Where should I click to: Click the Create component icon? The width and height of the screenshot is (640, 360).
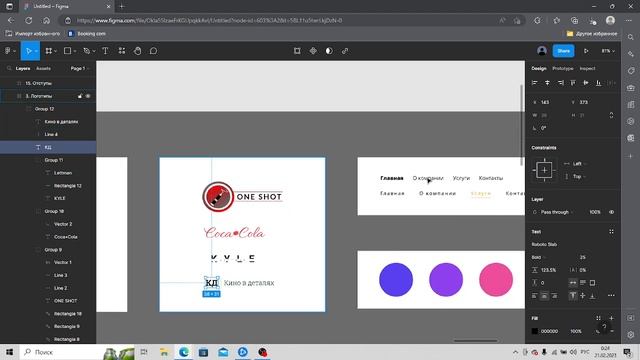click(x=313, y=51)
